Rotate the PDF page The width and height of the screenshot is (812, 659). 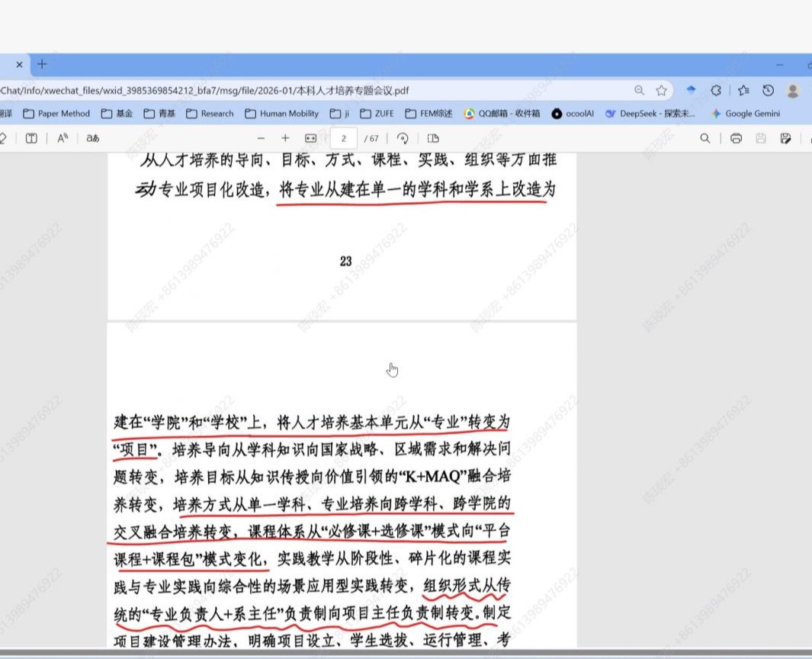pos(403,138)
